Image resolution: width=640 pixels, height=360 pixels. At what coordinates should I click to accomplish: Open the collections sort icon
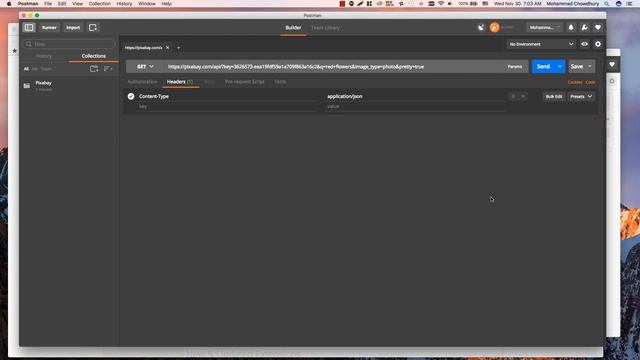tap(108, 69)
